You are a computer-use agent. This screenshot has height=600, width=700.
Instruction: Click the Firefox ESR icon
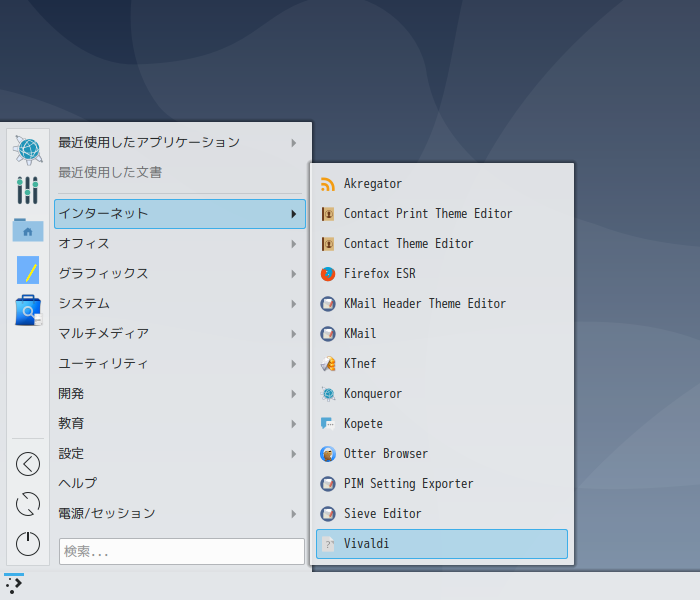328,274
